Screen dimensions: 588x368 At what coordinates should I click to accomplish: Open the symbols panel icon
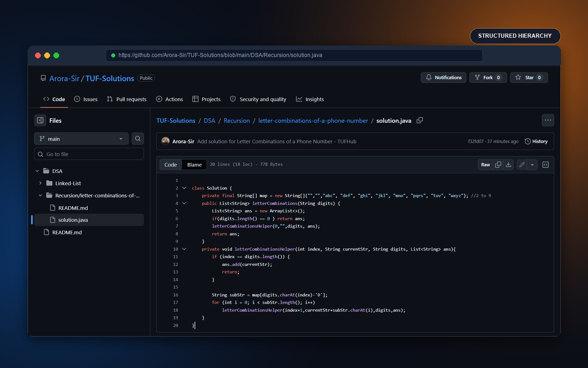pyautogui.click(x=546, y=165)
